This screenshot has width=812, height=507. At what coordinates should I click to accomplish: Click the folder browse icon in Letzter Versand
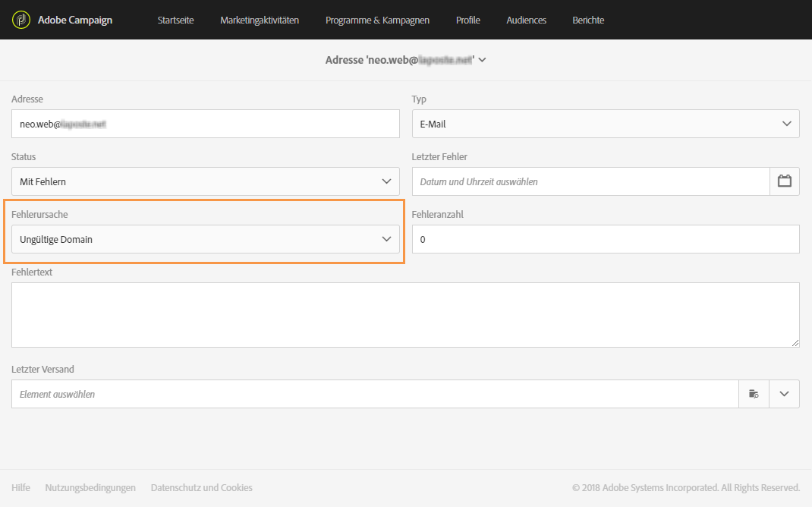pyautogui.click(x=754, y=394)
